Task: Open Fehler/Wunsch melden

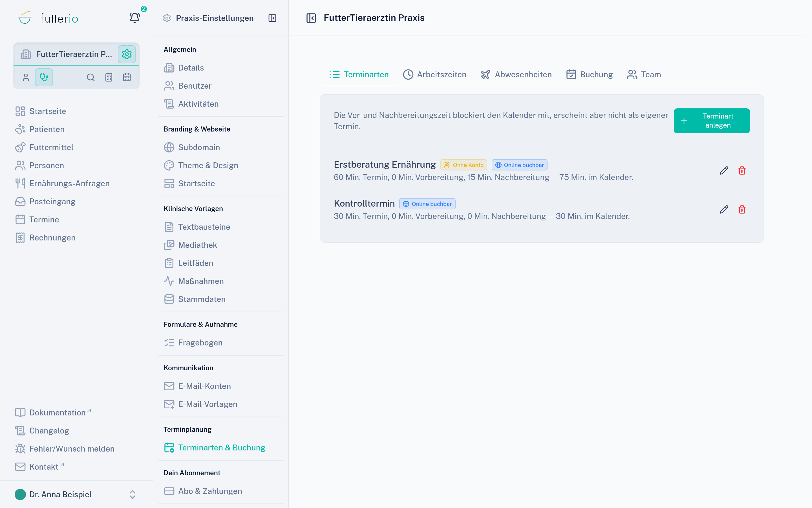Action: point(65,448)
